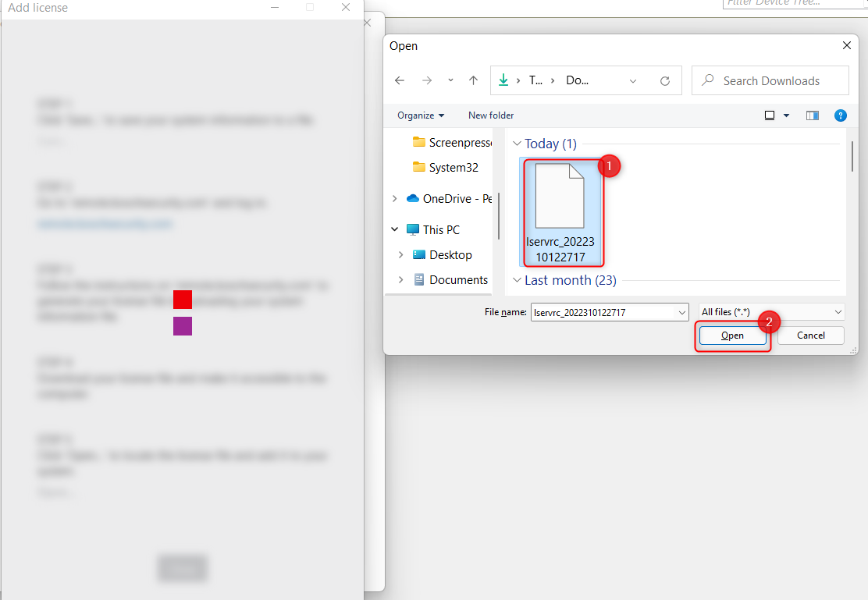868x600 pixels.
Task: Refresh the Downloads folder view
Action: tap(665, 80)
